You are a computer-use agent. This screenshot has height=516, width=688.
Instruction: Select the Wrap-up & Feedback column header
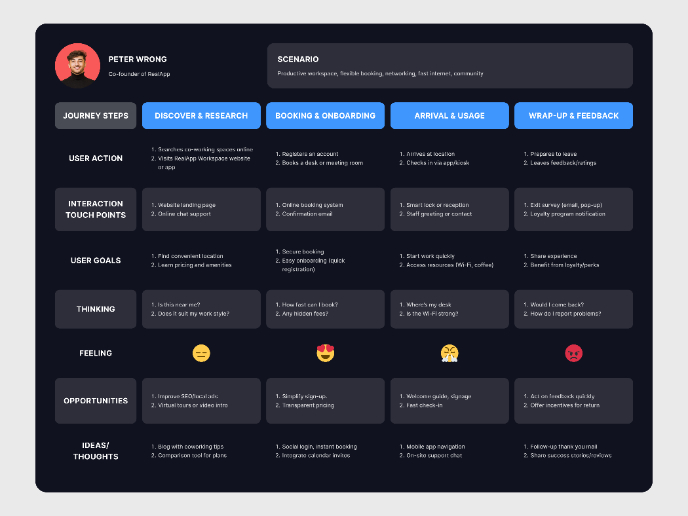pos(573,116)
